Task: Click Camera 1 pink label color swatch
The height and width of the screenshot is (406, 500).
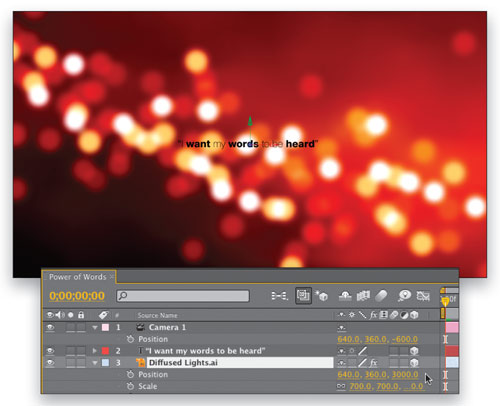Action: point(105,327)
